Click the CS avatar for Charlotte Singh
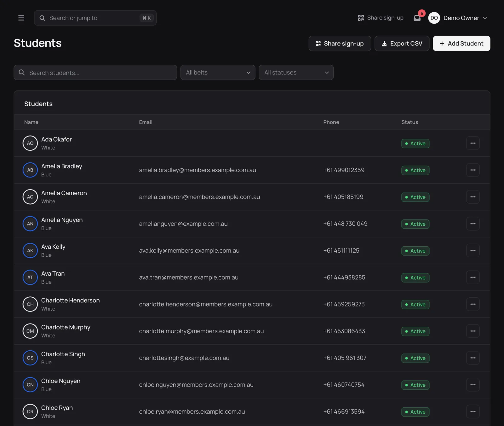 pyautogui.click(x=30, y=358)
